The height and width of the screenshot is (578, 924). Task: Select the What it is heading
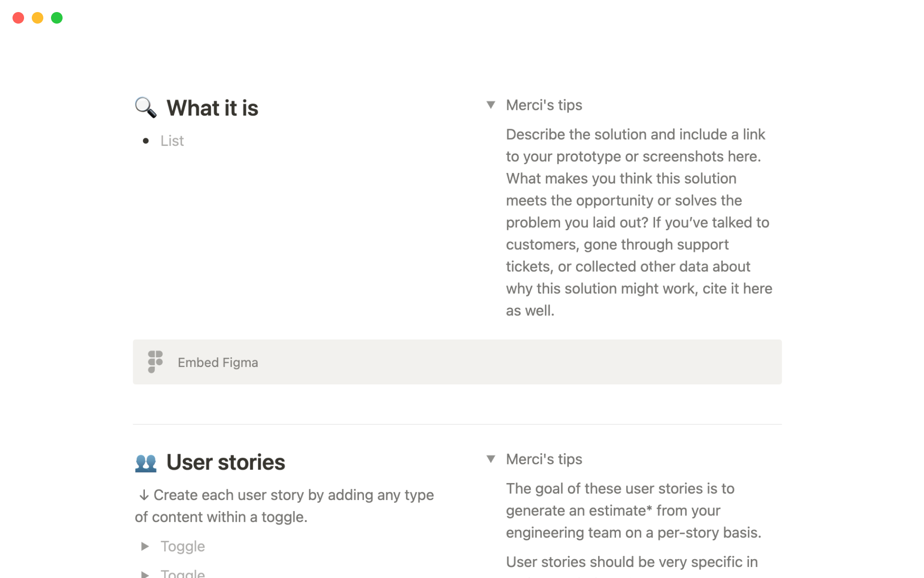coord(212,108)
